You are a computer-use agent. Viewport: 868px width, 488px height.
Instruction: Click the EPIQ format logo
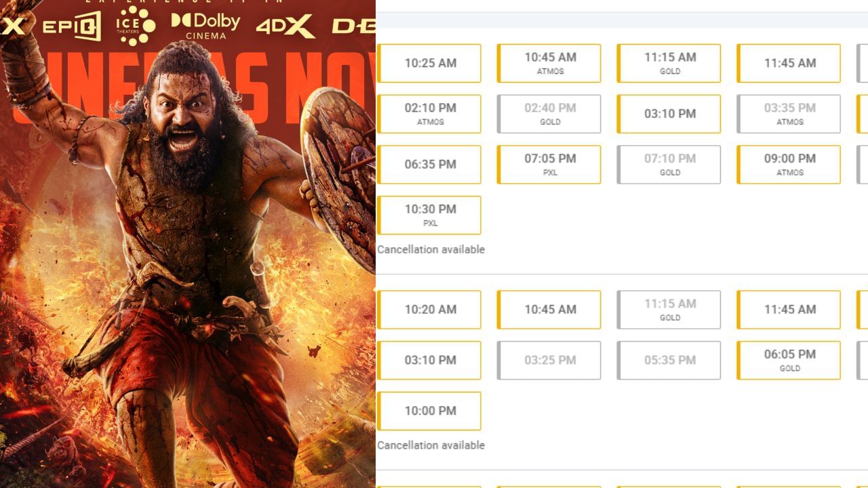72,27
